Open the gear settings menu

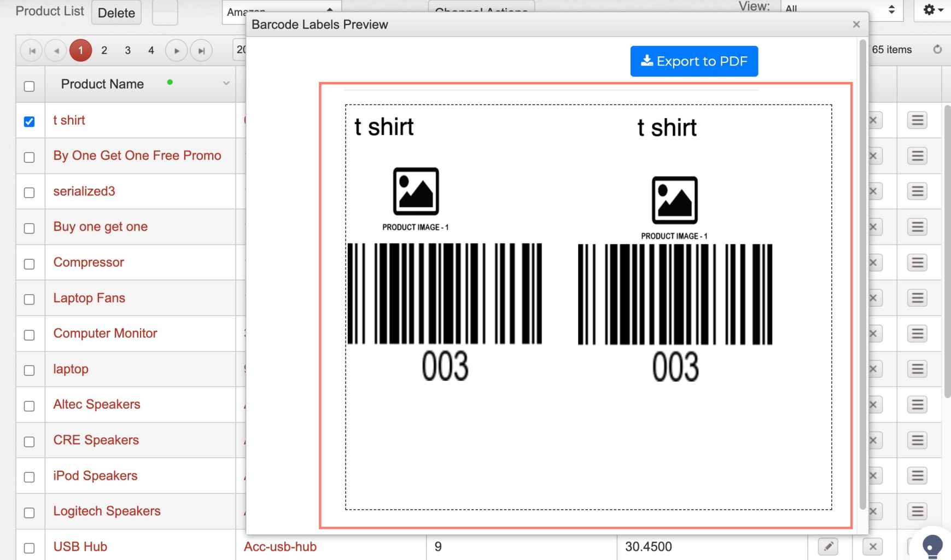click(x=932, y=10)
